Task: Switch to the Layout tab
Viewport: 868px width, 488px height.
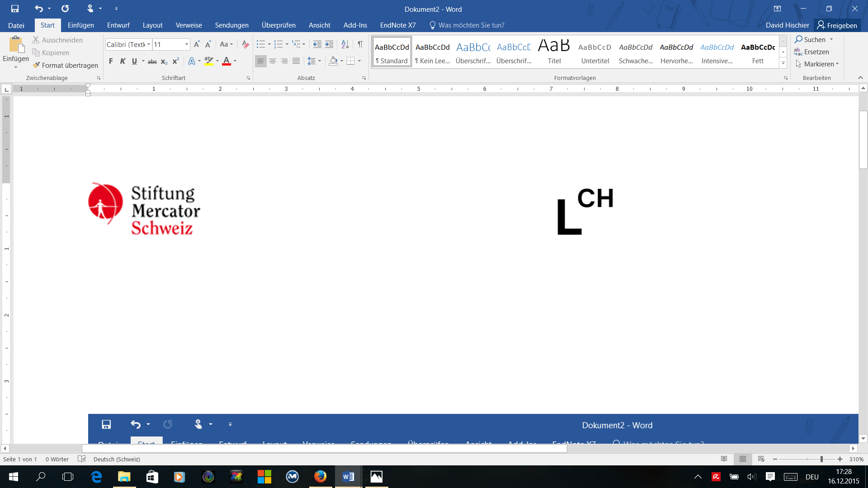Action: [x=153, y=25]
